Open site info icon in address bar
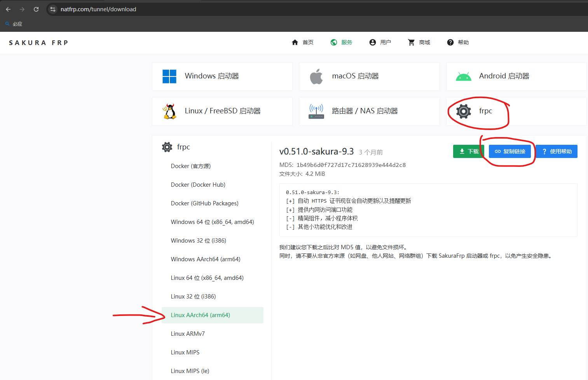This screenshot has width=588, height=380. click(53, 9)
